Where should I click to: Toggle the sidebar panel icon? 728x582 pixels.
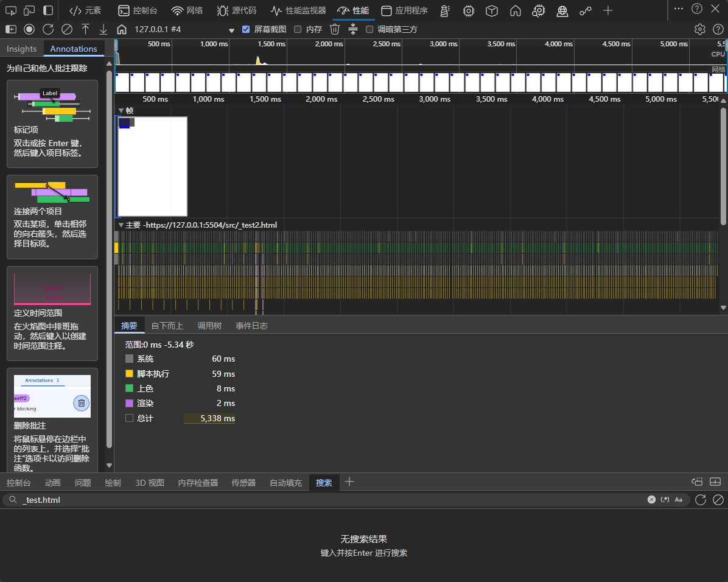click(x=10, y=29)
